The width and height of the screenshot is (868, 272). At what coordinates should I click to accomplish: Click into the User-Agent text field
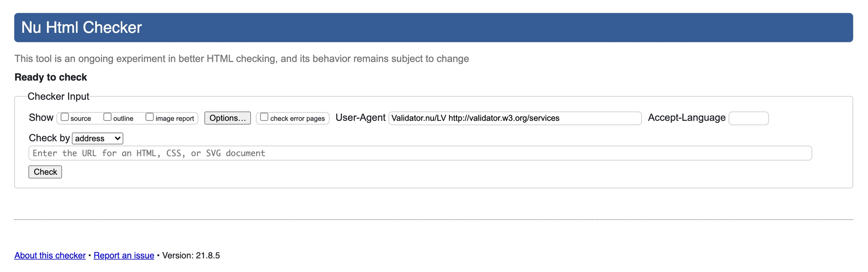(515, 118)
